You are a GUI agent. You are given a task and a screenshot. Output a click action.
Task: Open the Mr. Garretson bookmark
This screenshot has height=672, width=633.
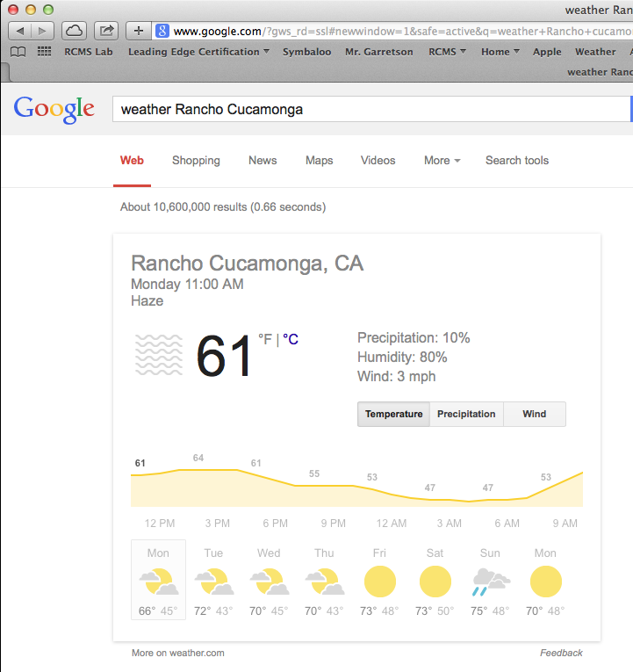379,52
